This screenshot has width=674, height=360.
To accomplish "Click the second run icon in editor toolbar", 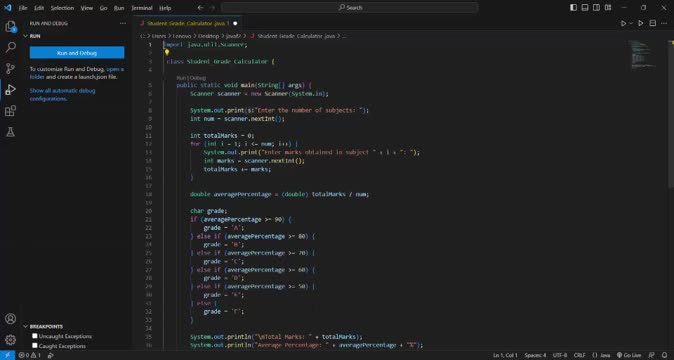I will (x=641, y=23).
